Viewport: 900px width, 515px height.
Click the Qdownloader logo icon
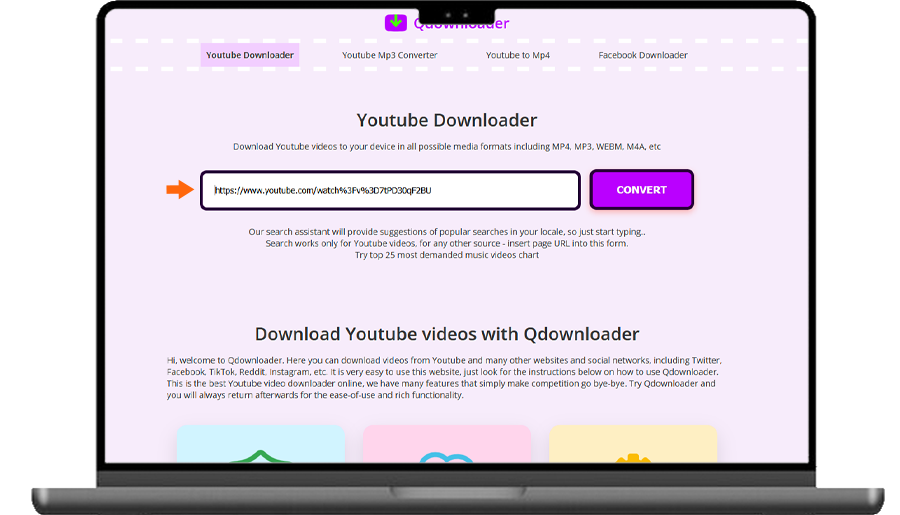pyautogui.click(x=395, y=22)
